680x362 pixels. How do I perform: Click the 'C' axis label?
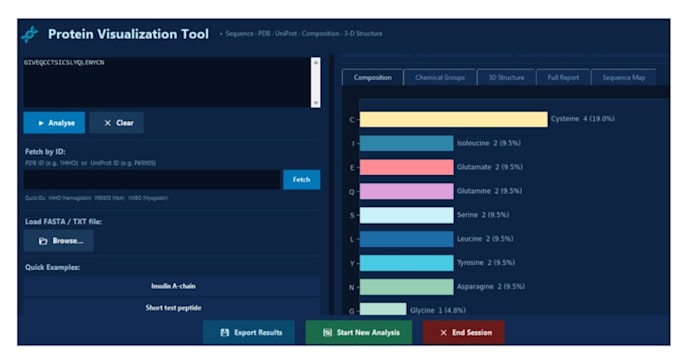352,120
